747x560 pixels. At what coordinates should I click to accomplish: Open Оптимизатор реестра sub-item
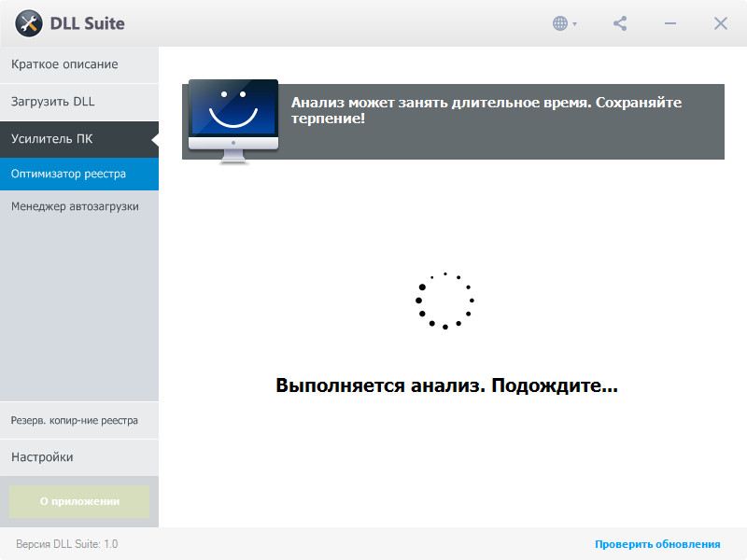pyautogui.click(x=79, y=174)
